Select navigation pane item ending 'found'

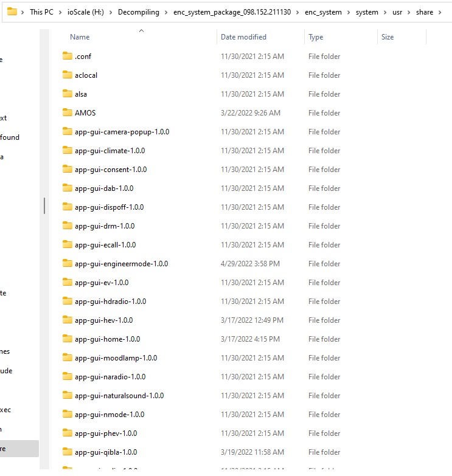[x=10, y=137]
